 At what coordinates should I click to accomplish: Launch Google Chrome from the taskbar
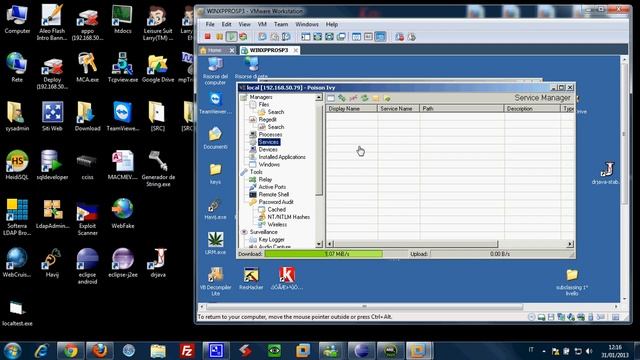71,351
